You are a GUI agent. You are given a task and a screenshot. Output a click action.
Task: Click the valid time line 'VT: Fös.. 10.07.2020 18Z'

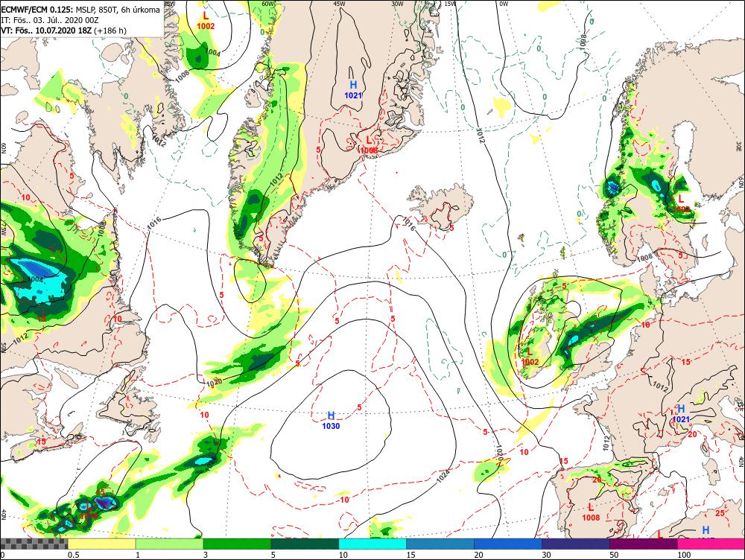point(46,31)
